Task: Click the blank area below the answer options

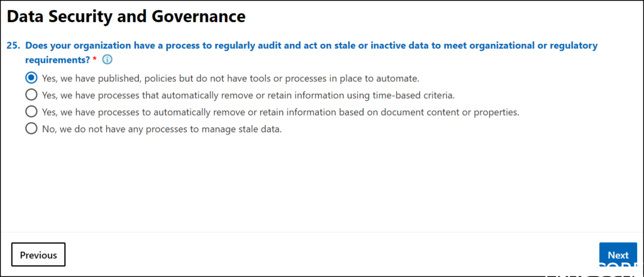Action: tap(314, 182)
